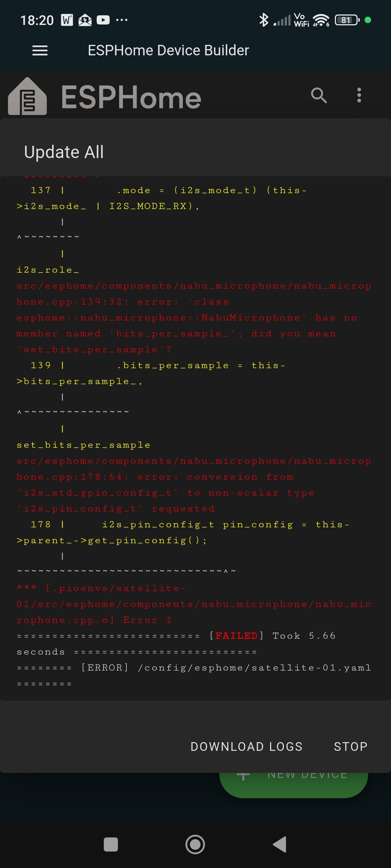Tap the Wi-Fi status icon

pos(321,20)
